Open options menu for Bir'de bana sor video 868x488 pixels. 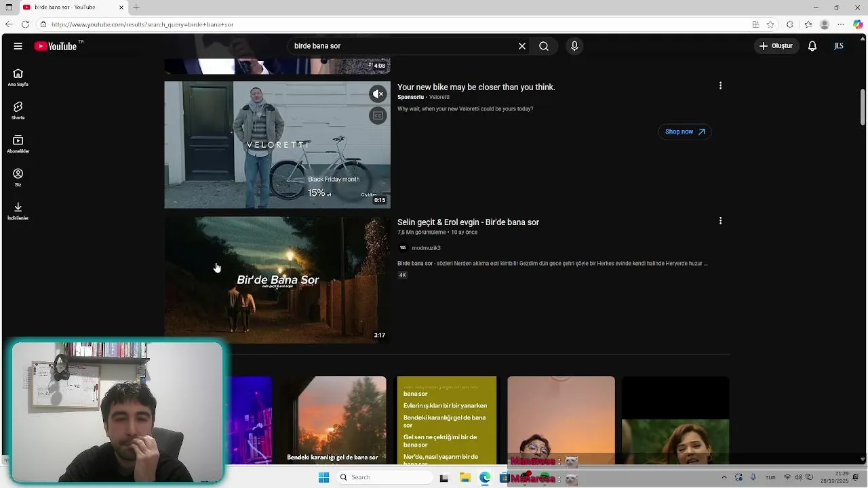[x=720, y=220]
